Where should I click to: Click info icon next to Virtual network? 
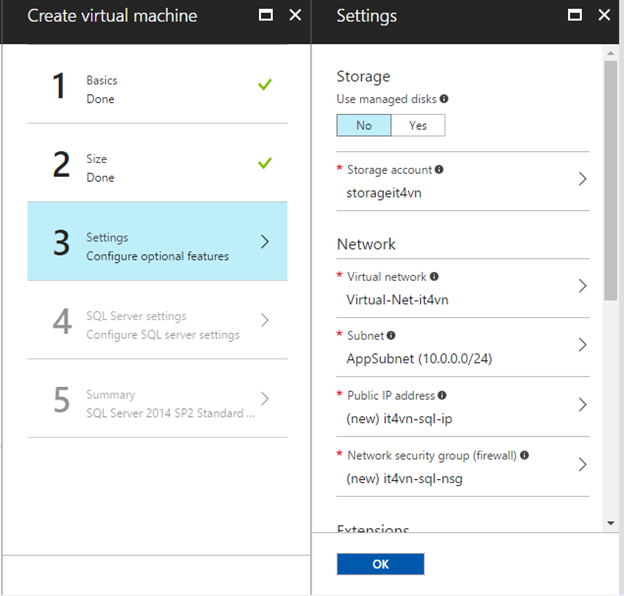coord(434,277)
